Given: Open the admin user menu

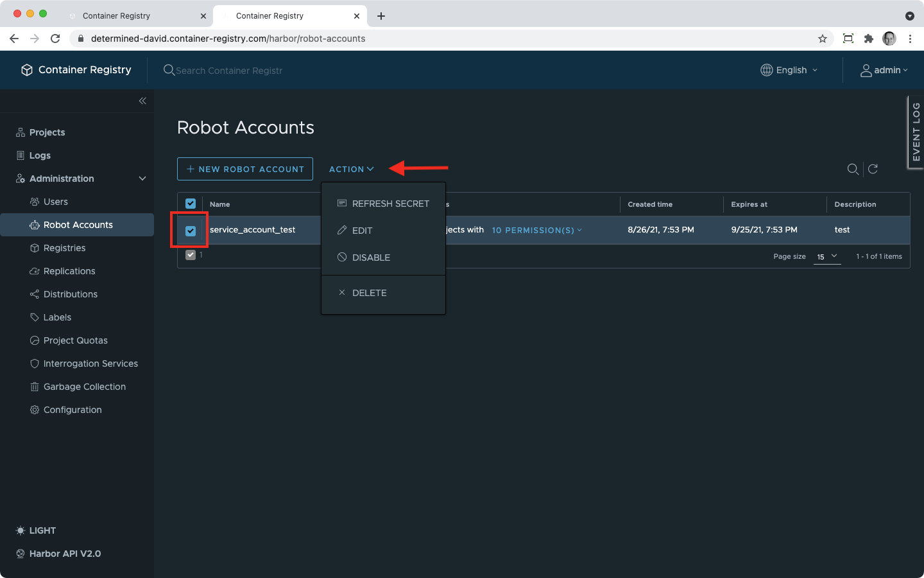Looking at the screenshot, I should [884, 70].
